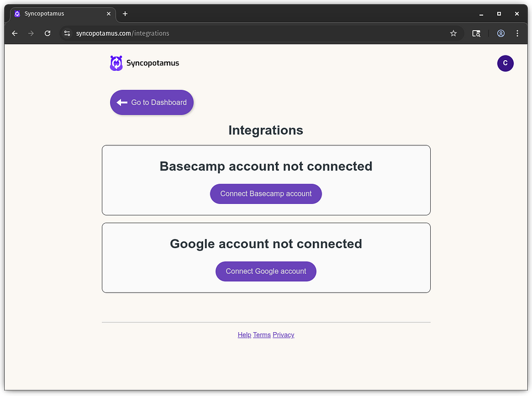The image size is (532, 396).
Task: Connect Google account
Action: coord(266,271)
